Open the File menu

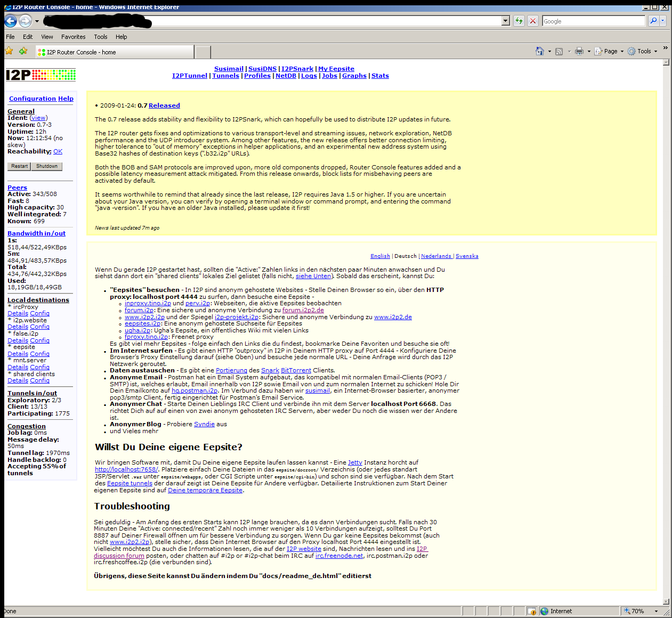[10, 37]
